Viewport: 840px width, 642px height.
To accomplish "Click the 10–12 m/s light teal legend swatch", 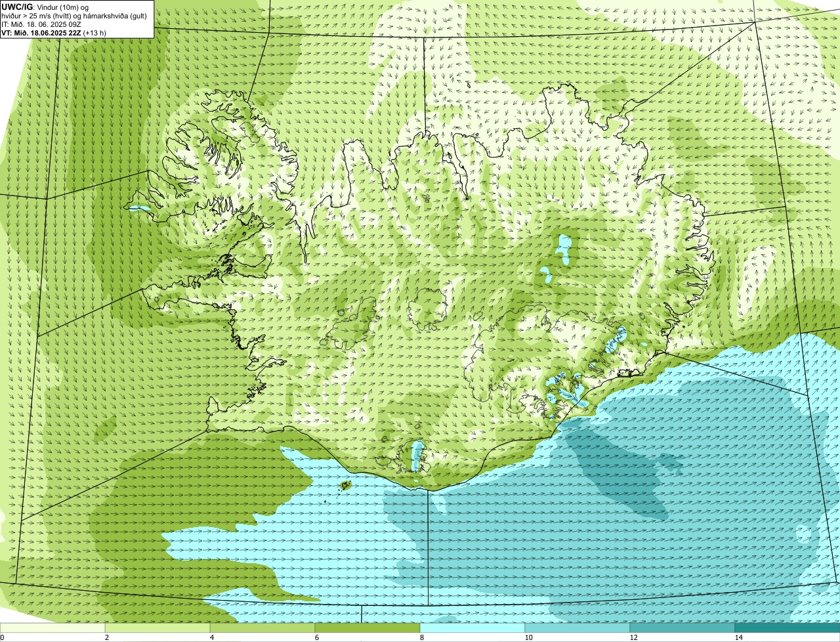I will [577, 628].
